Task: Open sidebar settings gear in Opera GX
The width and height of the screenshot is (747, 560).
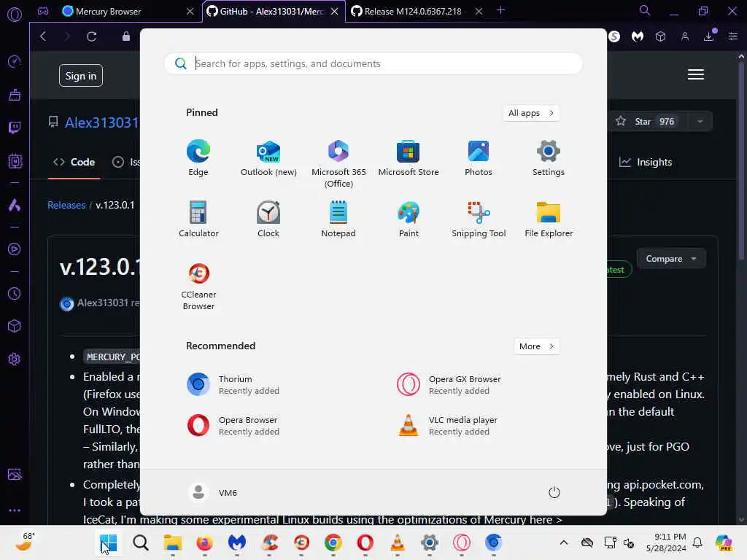Action: click(15, 359)
